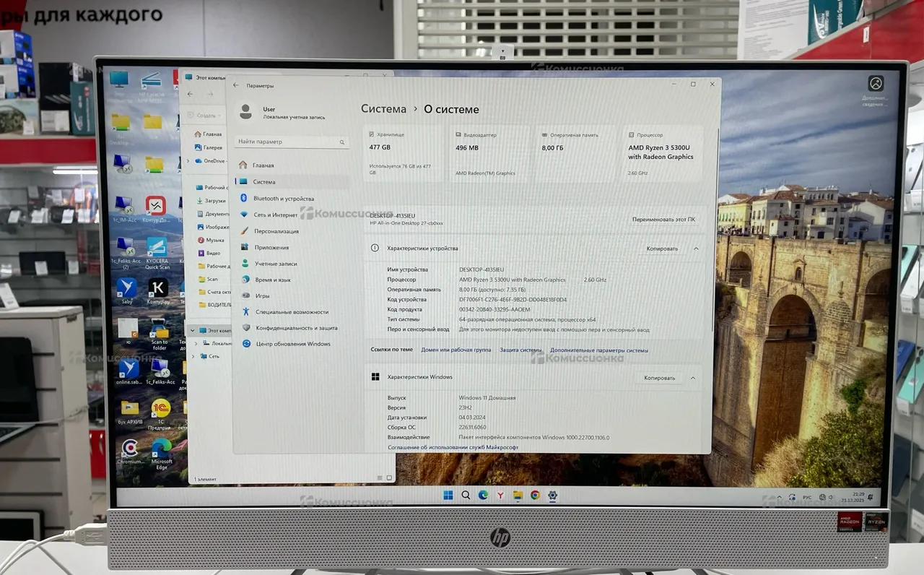This screenshot has height=575, width=924.
Task: Click the taskbar Search magnifier icon
Action: [x=466, y=495]
